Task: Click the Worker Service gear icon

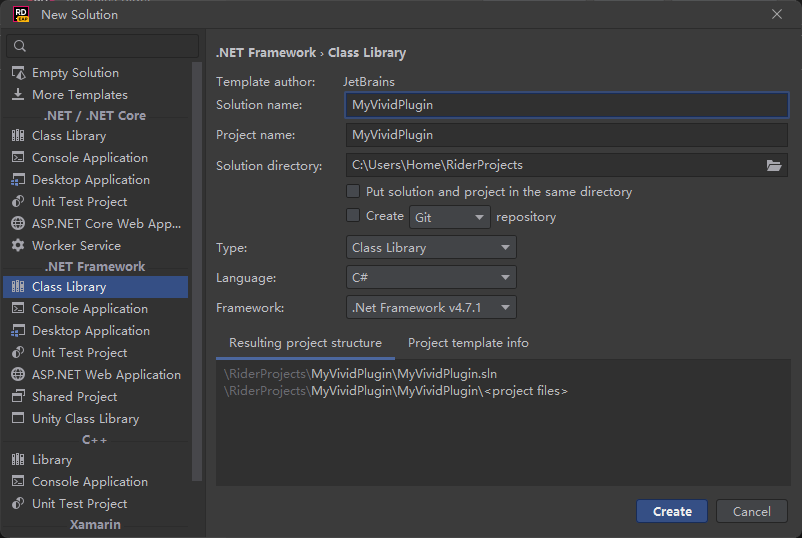Action: tap(18, 245)
